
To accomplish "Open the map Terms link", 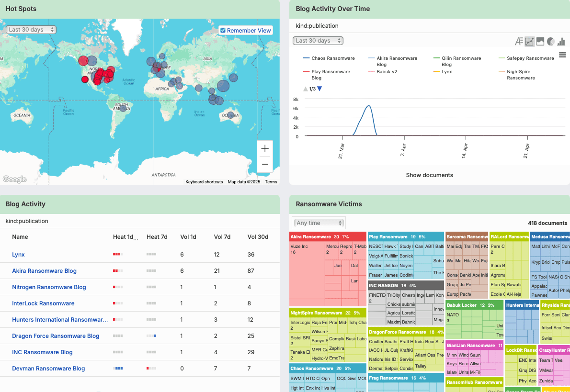I will tap(271, 182).
